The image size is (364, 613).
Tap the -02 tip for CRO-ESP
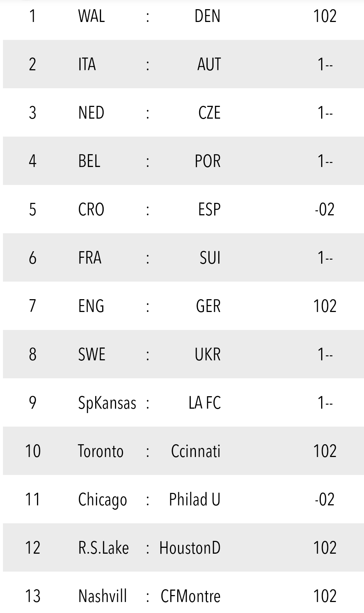(x=325, y=209)
